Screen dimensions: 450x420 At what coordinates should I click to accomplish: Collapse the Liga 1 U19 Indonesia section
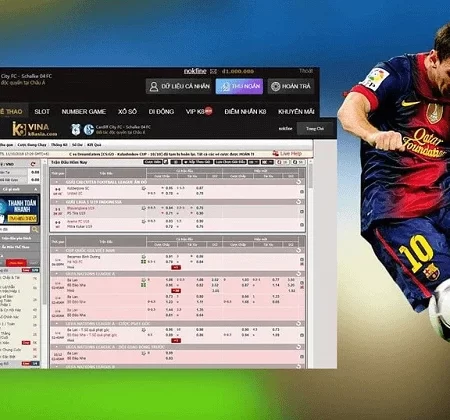pyautogui.click(x=56, y=202)
